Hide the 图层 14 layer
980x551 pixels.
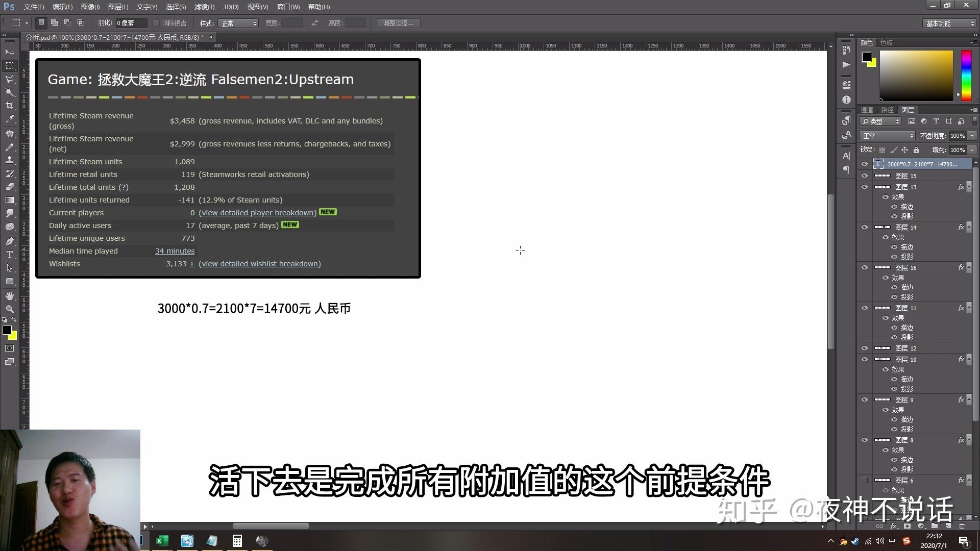point(865,227)
